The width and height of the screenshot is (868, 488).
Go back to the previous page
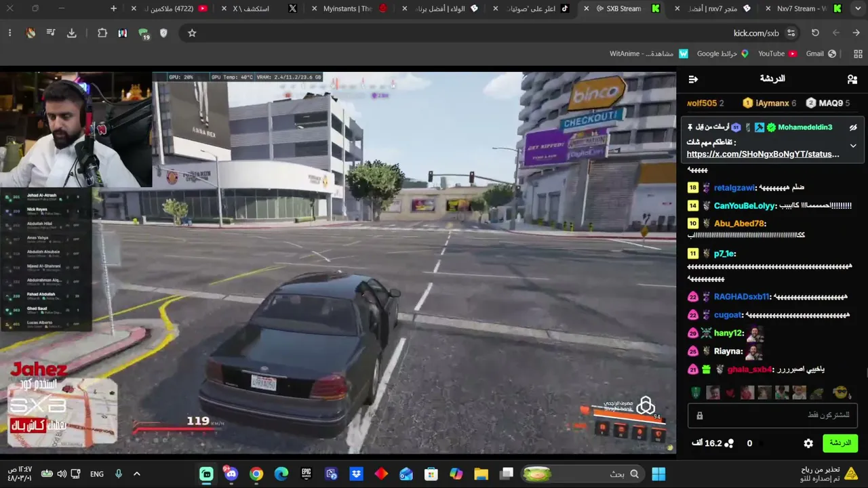point(856,33)
